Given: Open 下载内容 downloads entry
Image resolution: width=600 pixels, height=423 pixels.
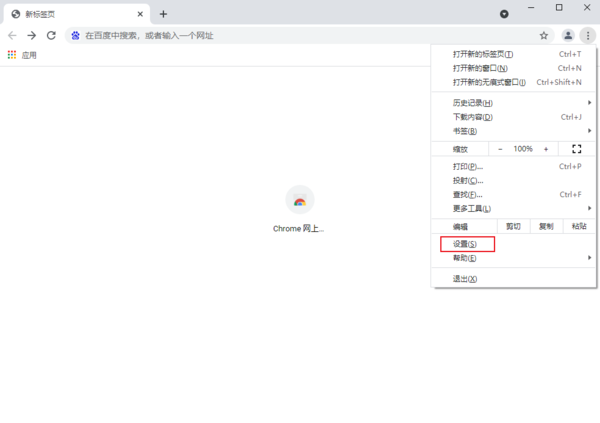Looking at the screenshot, I should click(x=514, y=117).
